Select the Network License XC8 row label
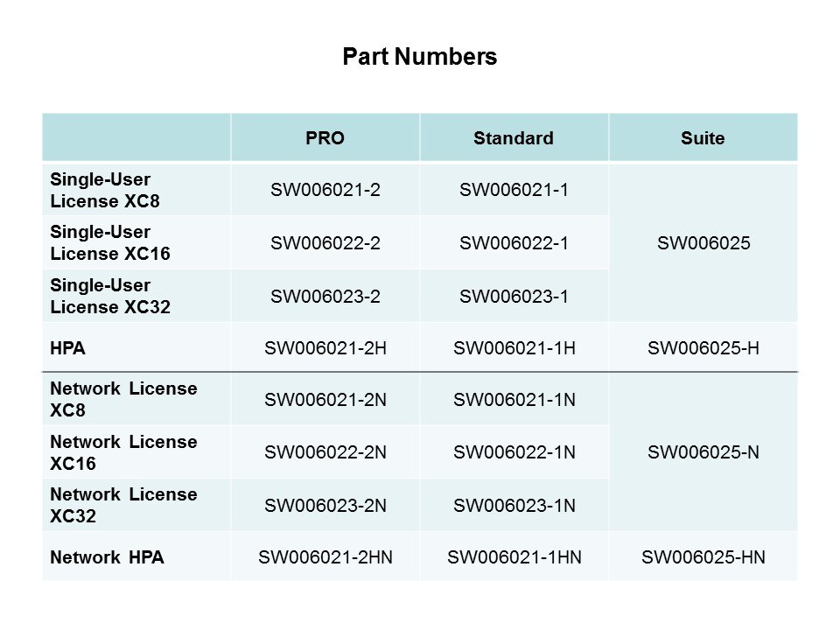Image resolution: width=840 pixels, height=630 pixels. 123,399
